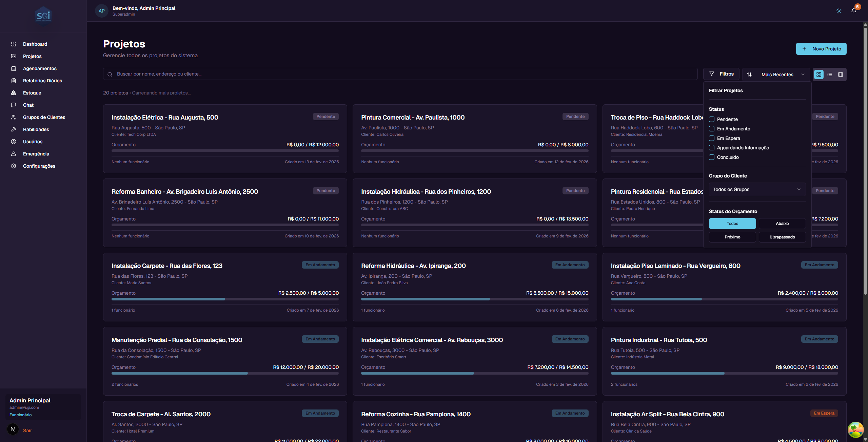Tick the Concluído status checkbox
Image resolution: width=868 pixels, height=442 pixels.
tap(712, 157)
